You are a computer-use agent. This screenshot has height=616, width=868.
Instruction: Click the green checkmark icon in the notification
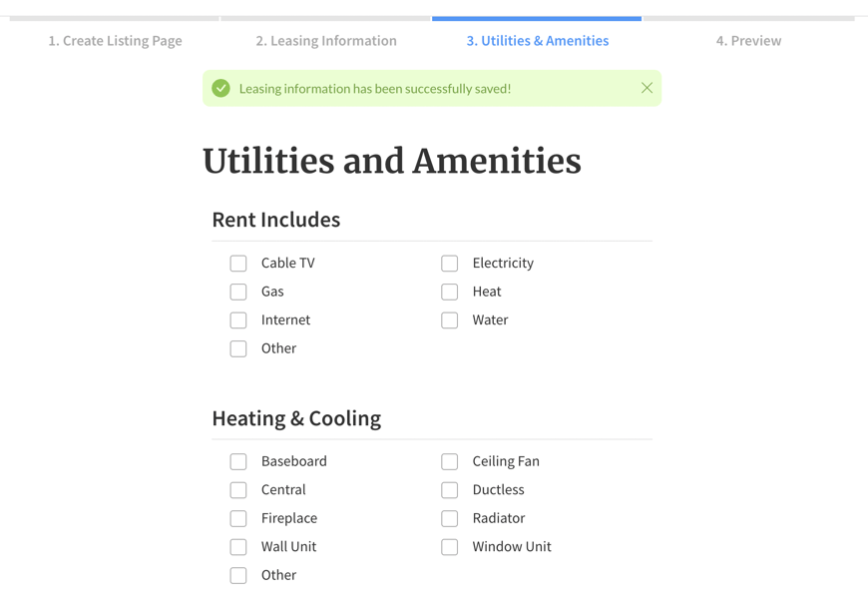point(220,88)
